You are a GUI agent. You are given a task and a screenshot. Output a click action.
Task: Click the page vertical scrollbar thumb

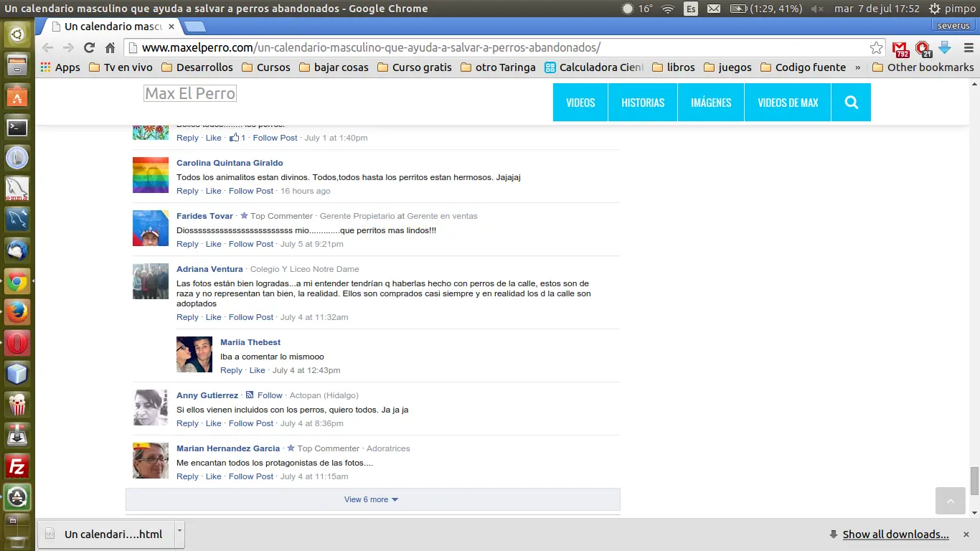tap(974, 481)
